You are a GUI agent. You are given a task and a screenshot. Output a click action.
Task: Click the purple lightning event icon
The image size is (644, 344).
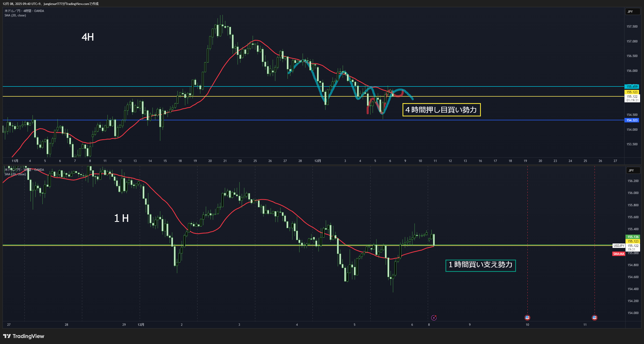pyautogui.click(x=434, y=317)
